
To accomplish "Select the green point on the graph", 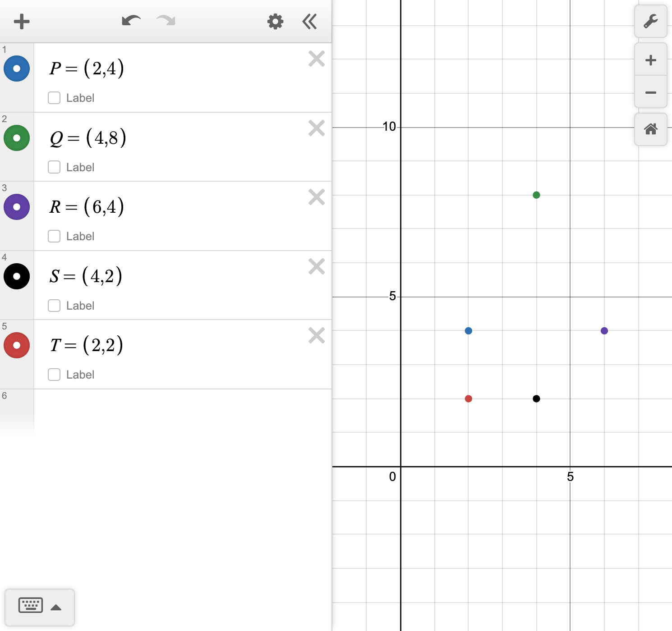I will [x=536, y=195].
